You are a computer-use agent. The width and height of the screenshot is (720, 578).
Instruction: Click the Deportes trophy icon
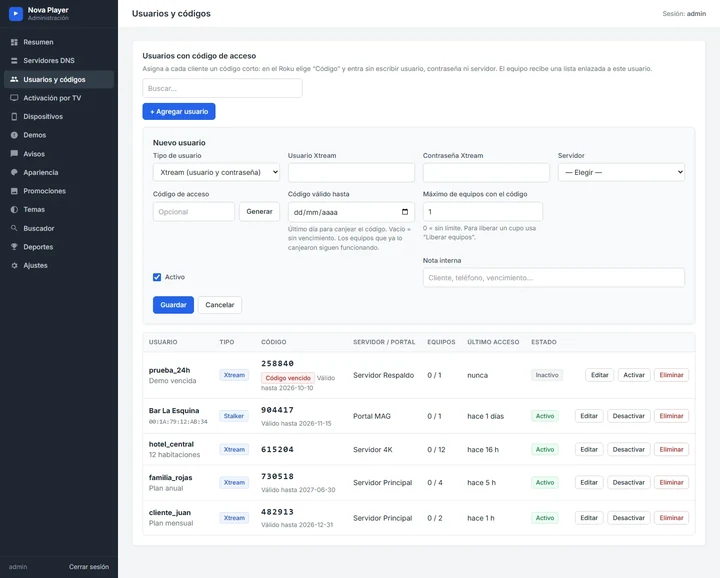[x=14, y=247]
